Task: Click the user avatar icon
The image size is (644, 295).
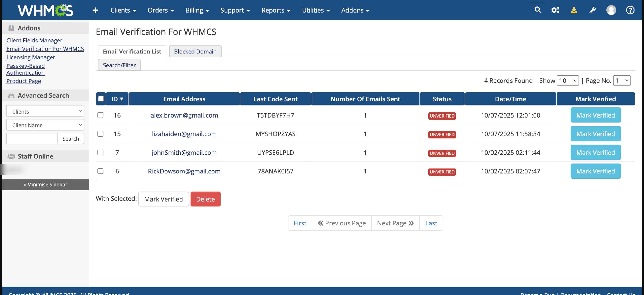Action: tap(611, 10)
